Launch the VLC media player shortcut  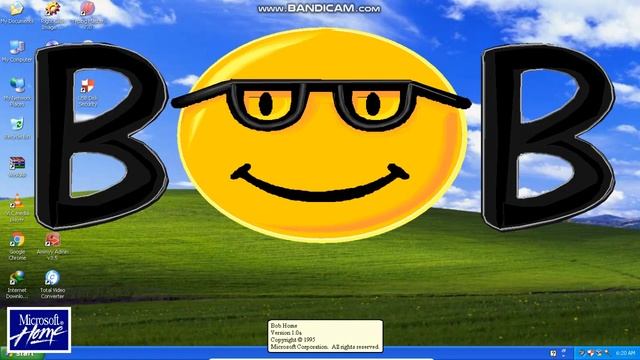click(17, 208)
